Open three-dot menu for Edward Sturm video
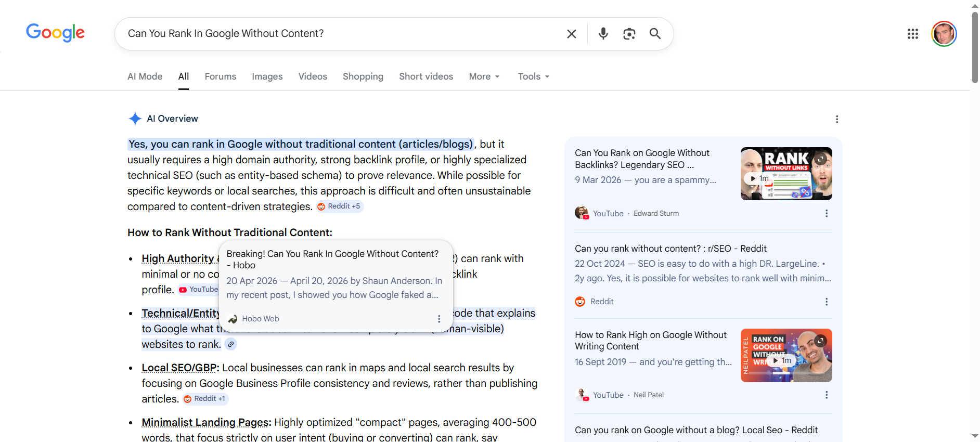The image size is (980, 442). (x=826, y=214)
